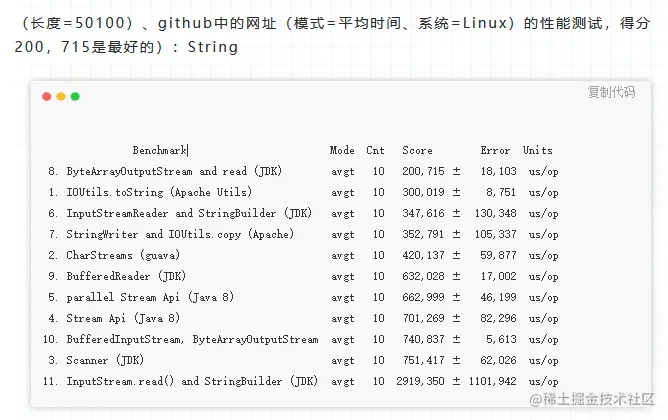Click the word github in the paragraph

(x=185, y=23)
